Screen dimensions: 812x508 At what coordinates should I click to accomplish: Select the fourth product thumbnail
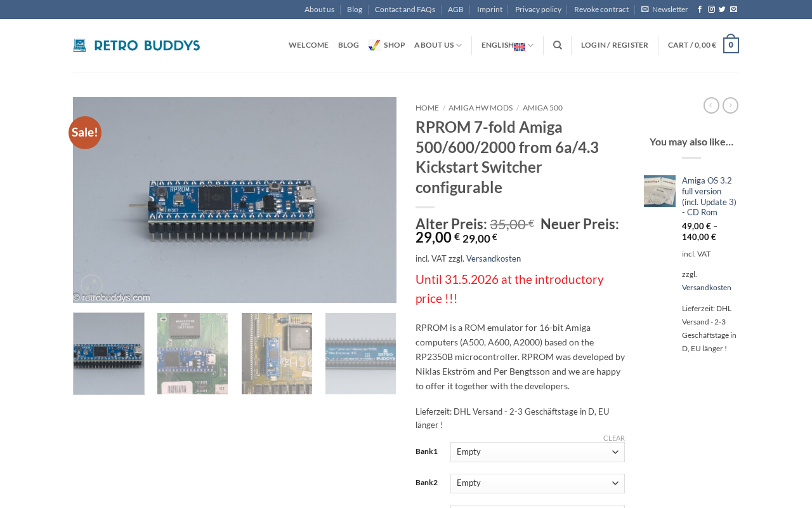[360, 354]
